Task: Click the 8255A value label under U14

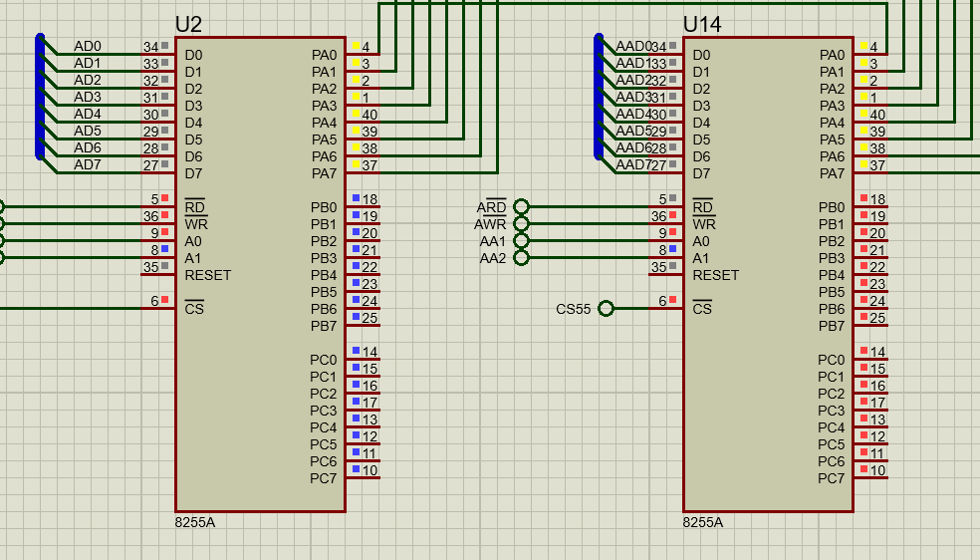Action: tap(702, 522)
